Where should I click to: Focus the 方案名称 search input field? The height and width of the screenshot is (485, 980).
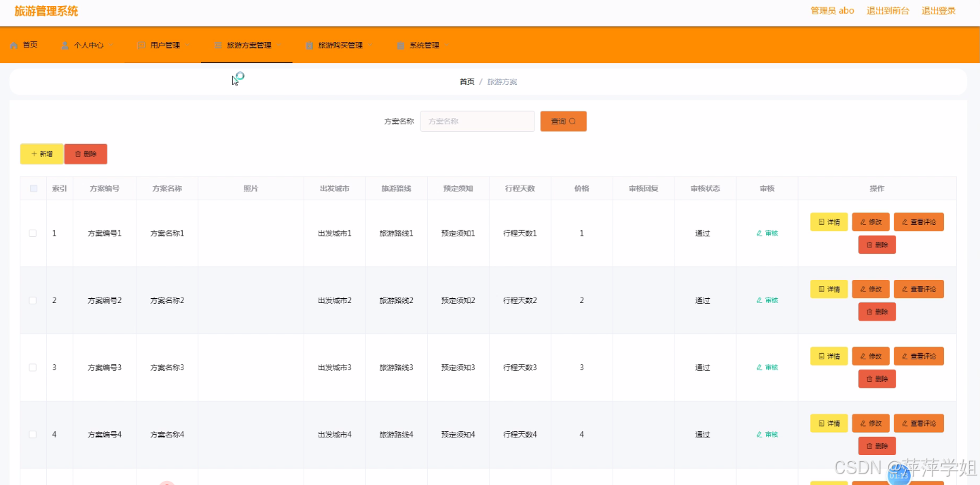(477, 121)
